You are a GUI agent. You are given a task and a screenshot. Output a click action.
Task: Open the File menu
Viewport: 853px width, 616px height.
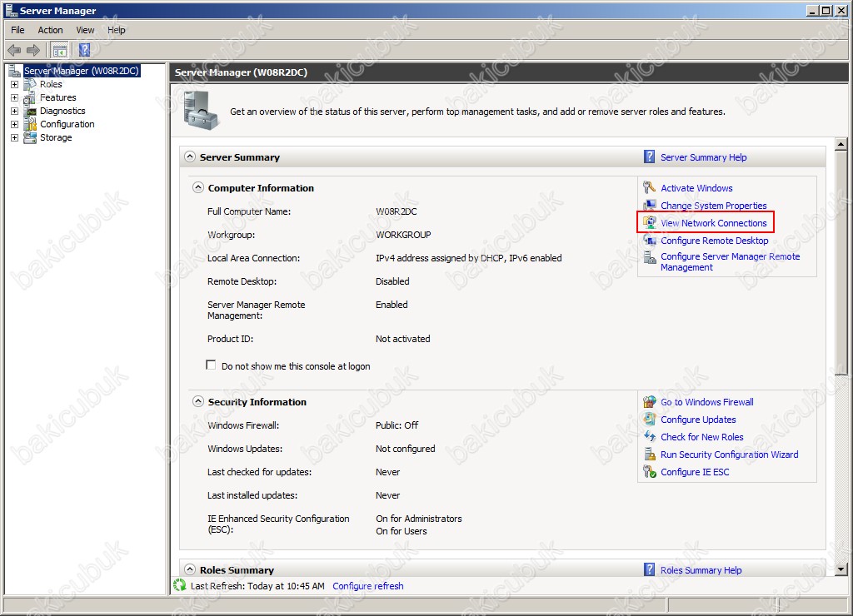point(17,30)
